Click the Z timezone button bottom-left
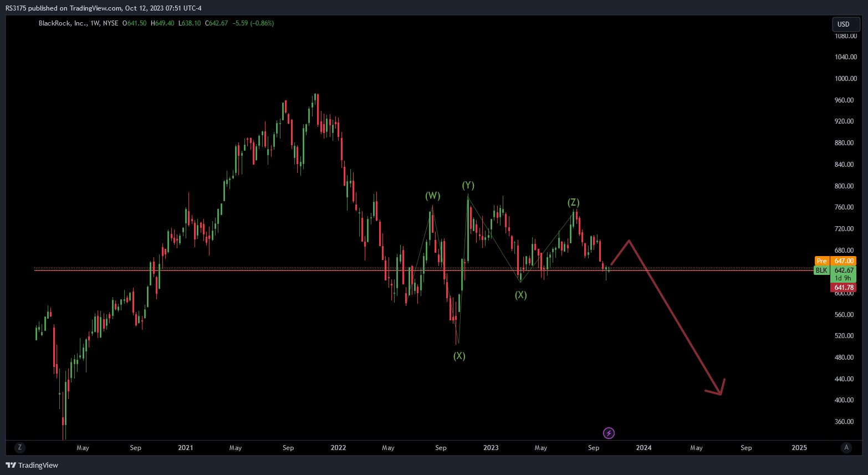The image size is (868, 475). pos(20,447)
